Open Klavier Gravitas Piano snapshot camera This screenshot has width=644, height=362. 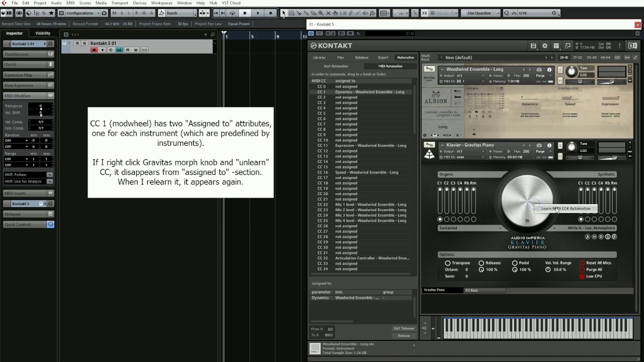coord(539,145)
